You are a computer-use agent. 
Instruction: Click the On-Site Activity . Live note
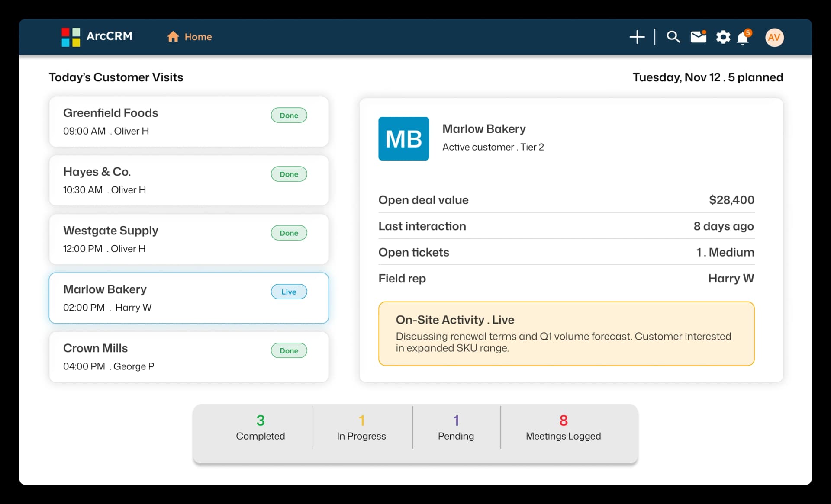click(x=567, y=334)
